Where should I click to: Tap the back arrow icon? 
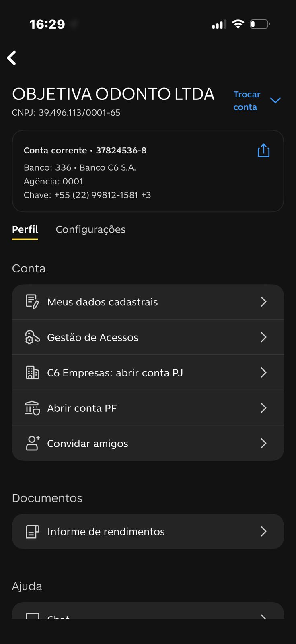pyautogui.click(x=12, y=58)
